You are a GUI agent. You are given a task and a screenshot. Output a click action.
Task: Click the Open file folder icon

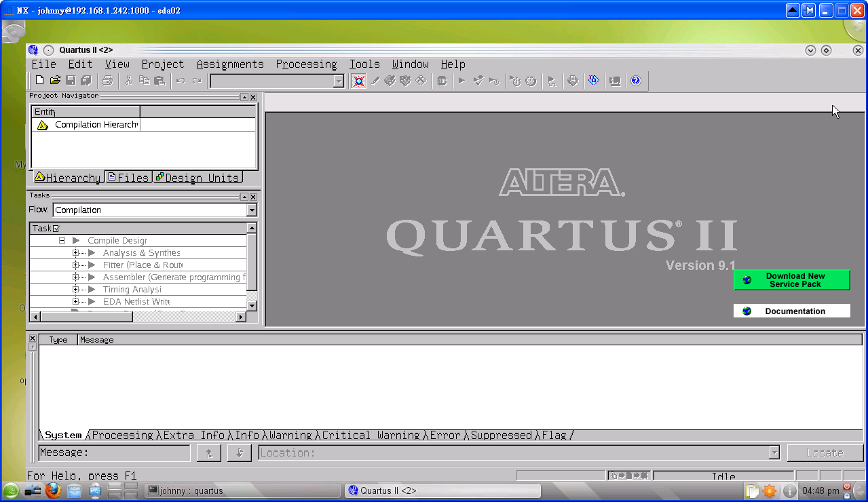[56, 81]
